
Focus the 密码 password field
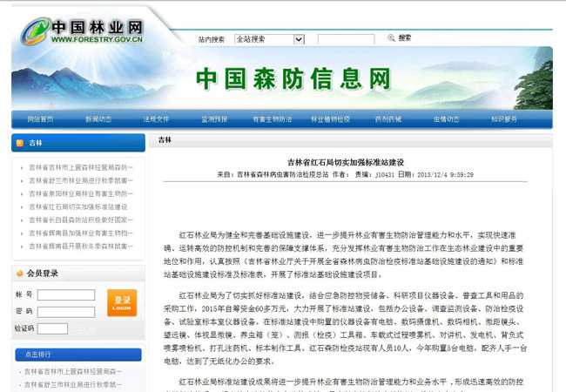point(66,312)
